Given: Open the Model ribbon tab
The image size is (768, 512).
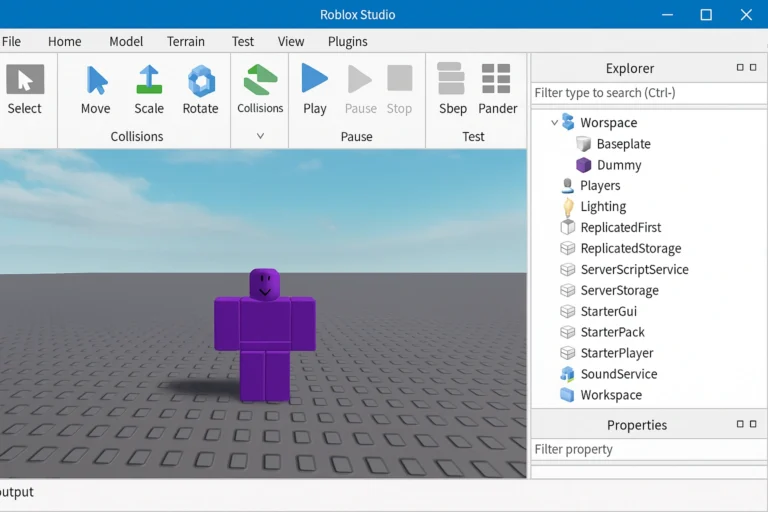Looking at the screenshot, I should pyautogui.click(x=126, y=41).
